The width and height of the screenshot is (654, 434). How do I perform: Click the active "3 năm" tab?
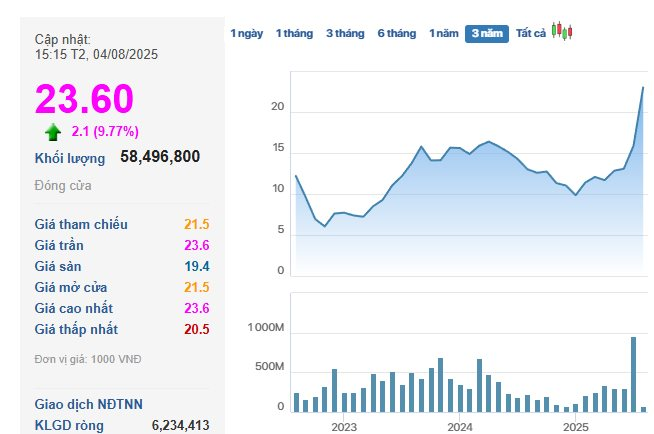point(487,33)
